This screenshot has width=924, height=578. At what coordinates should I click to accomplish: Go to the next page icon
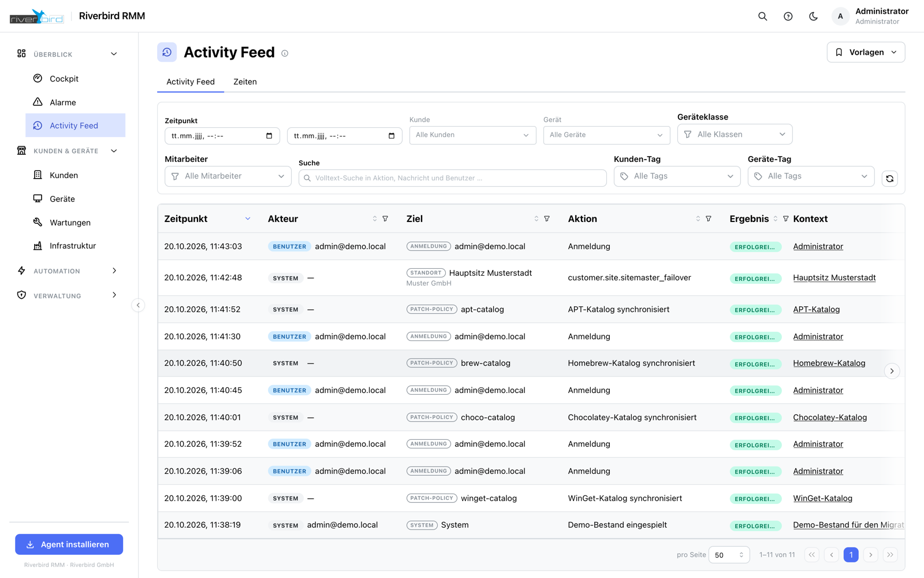[871, 555]
